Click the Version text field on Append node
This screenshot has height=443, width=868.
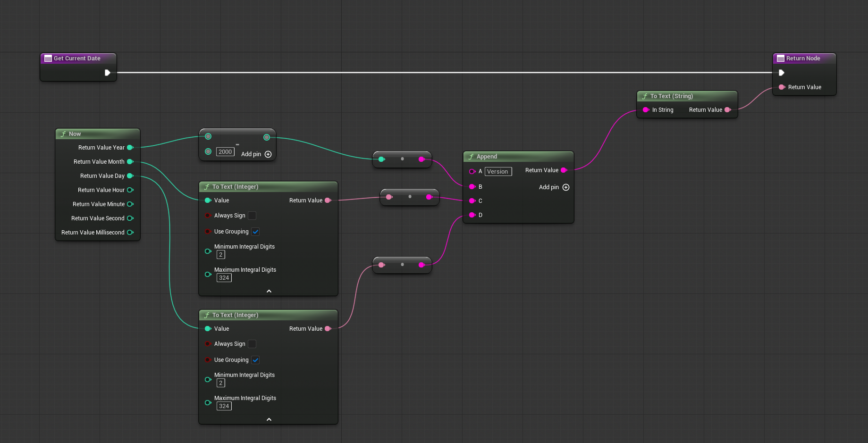[x=498, y=172]
